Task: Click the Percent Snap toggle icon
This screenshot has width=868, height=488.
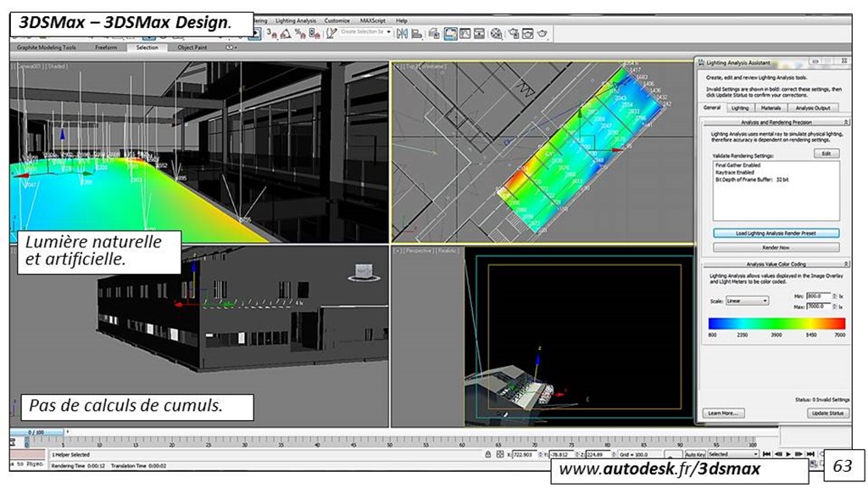Action: point(300,33)
